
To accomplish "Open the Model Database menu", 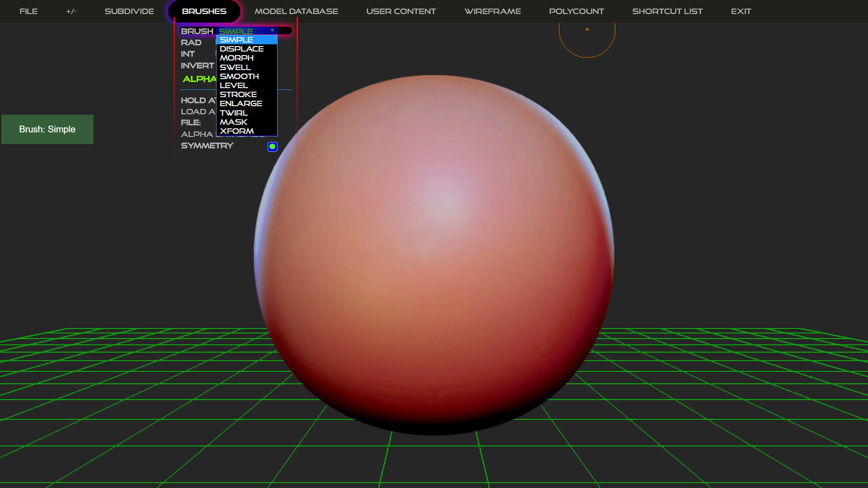I will click(296, 11).
